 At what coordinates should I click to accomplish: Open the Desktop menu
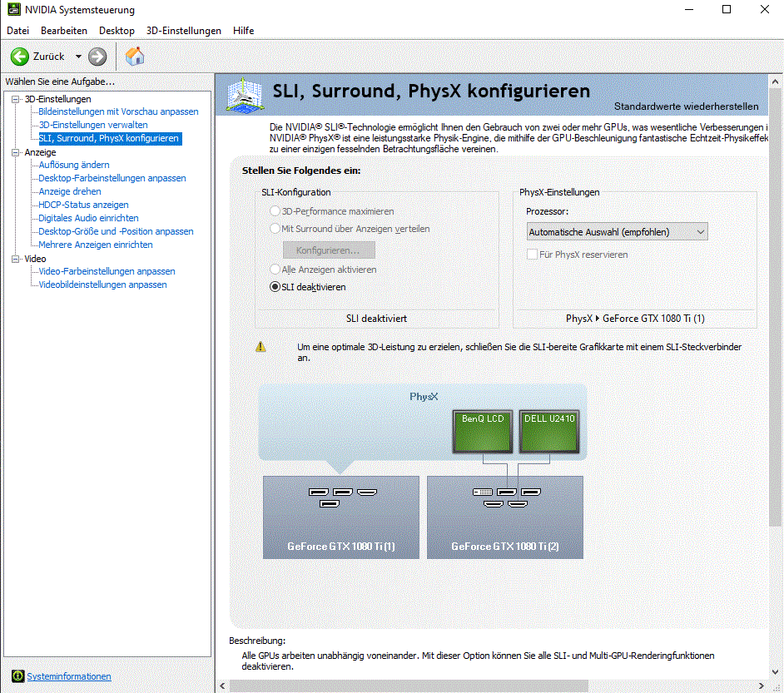[x=117, y=31]
